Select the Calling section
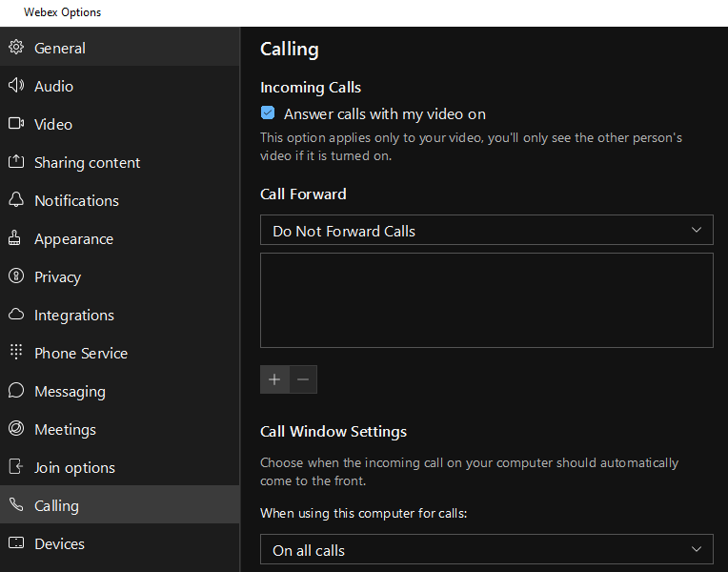 120,504
